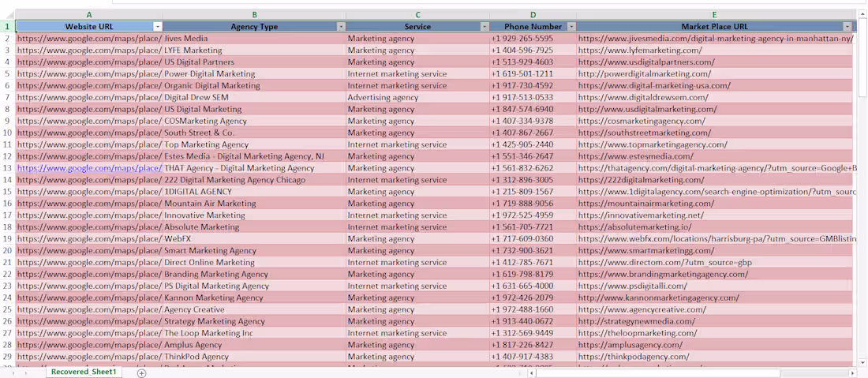The height and width of the screenshot is (378, 868).
Task: Select the 'Estes Media - Digital Marketing Agency, NJ' cell
Action: pyautogui.click(x=254, y=156)
